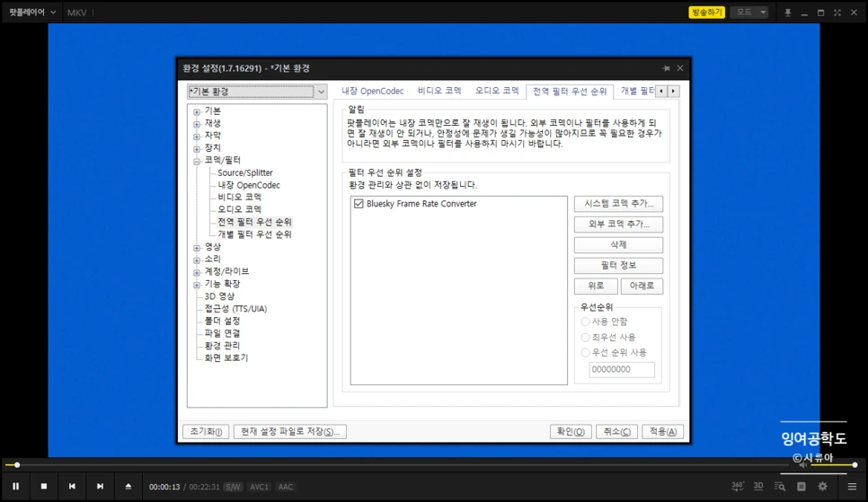Click the 방송하기 yellow button
Viewport: 868px width, 502px height.
click(706, 13)
